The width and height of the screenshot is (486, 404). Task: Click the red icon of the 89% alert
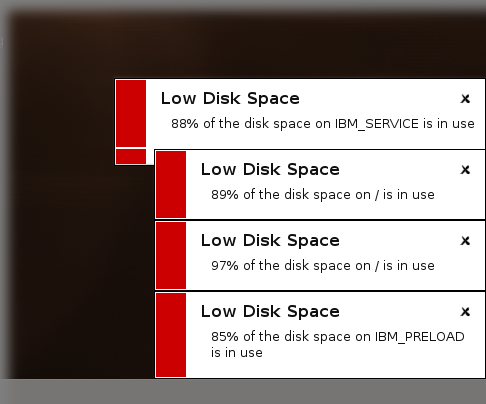point(171,184)
